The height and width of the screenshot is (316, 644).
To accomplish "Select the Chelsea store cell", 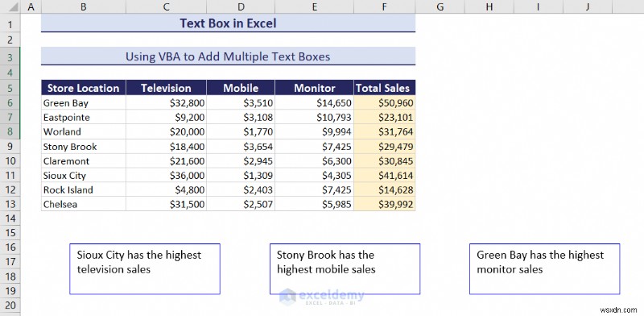I will coord(84,204).
